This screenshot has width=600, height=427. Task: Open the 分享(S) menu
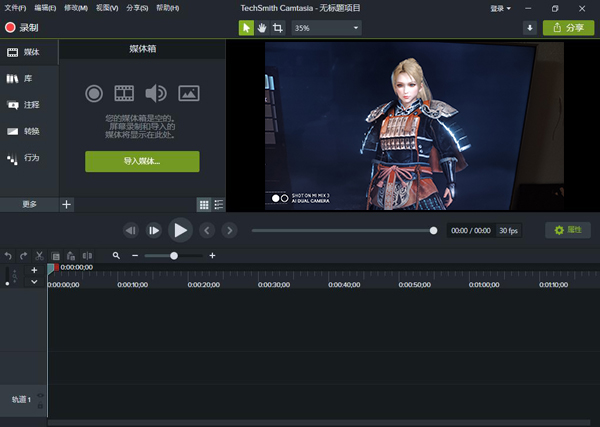pyautogui.click(x=137, y=8)
